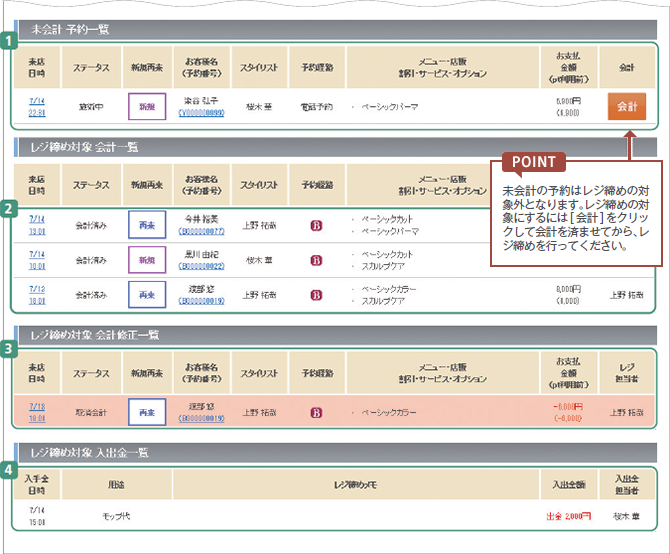The image size is (670, 554).
Task: Click the green number 3 section marker
Action: [x=8, y=350]
